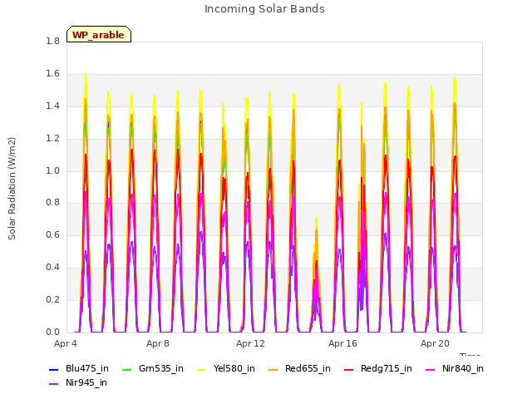Click the Apr 8 x-axis tick label

pos(158,343)
